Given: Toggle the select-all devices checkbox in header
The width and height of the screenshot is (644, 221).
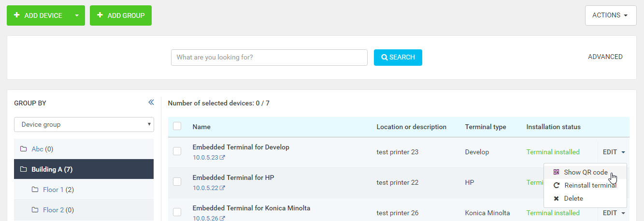Looking at the screenshot, I should (x=177, y=126).
